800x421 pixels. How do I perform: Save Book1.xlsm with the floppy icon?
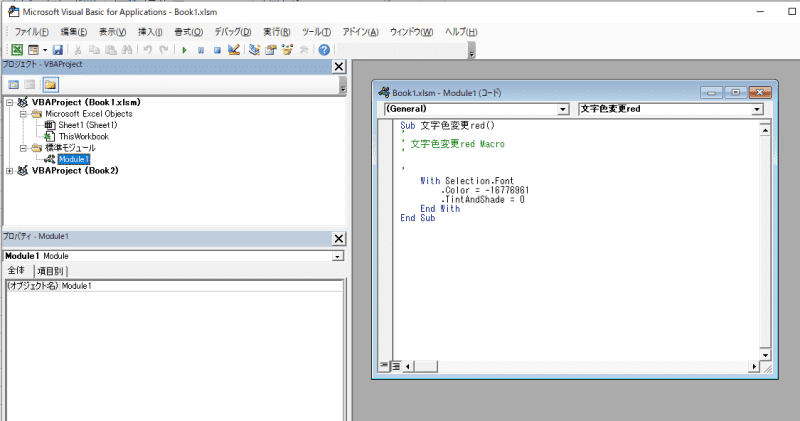click(58, 49)
